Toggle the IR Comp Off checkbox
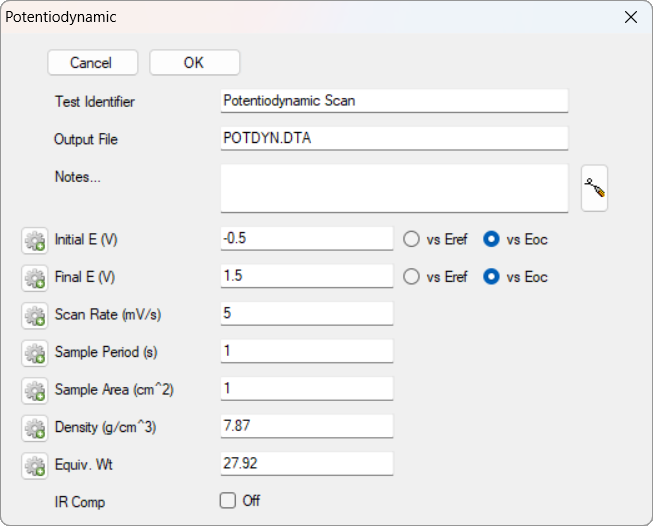Viewport: 653px width, 526px height. coord(228,501)
